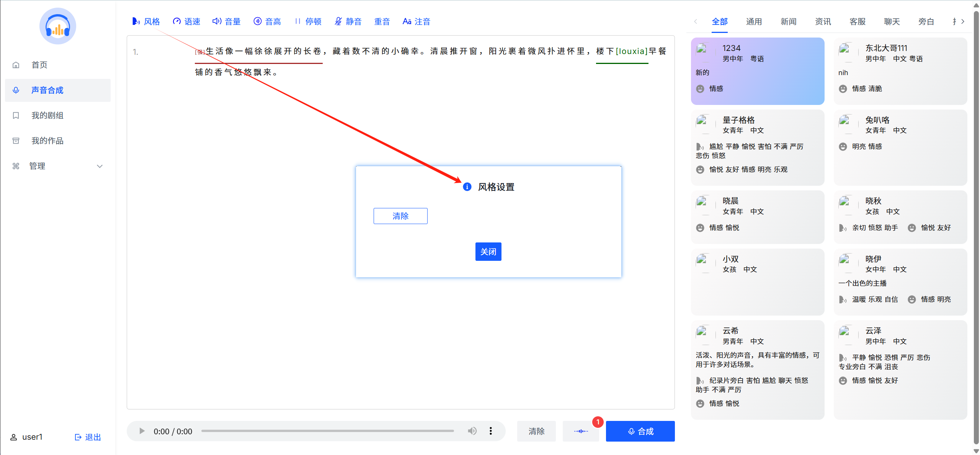Image resolution: width=980 pixels, height=455 pixels.
Task: Mute the audio player
Action: pyautogui.click(x=472, y=431)
